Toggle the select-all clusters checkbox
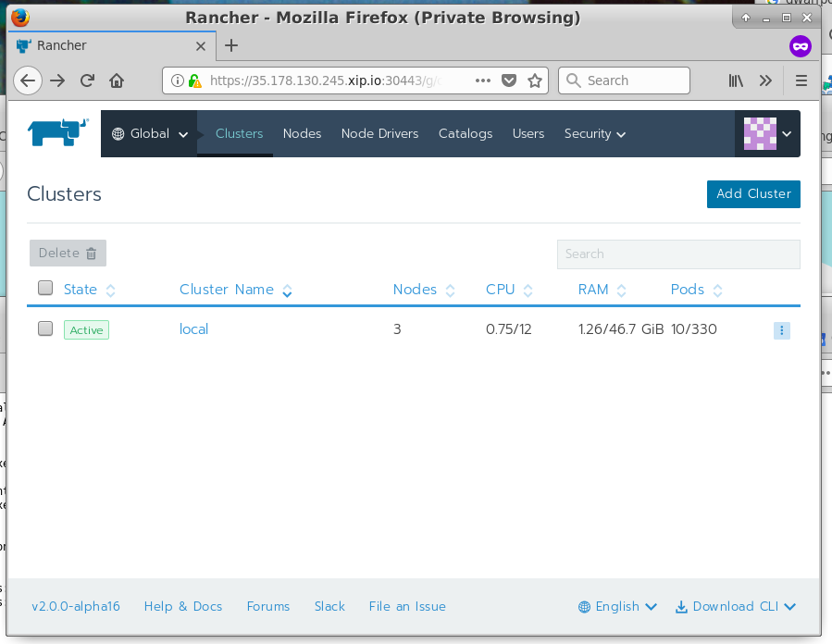Viewport: 832px width, 644px height. pyautogui.click(x=45, y=288)
